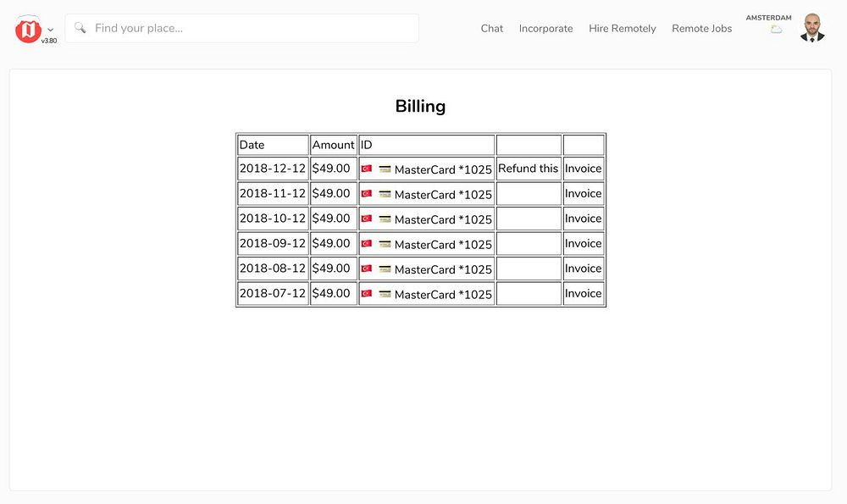Click the credit card icon in 2018-11-12 row
This screenshot has width=847, height=504.
coord(385,194)
